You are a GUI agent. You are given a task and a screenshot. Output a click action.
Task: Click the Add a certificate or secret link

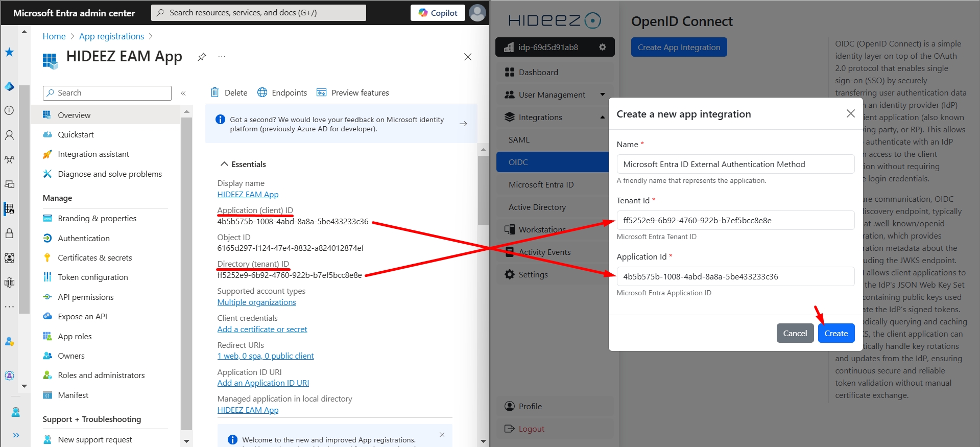coord(262,330)
